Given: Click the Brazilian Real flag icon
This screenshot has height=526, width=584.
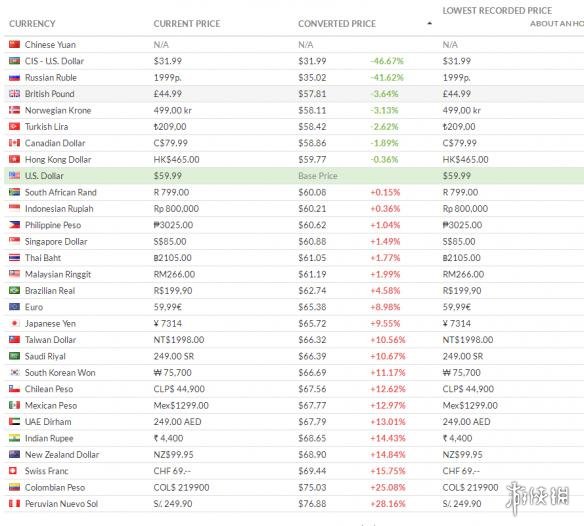Looking at the screenshot, I should (14, 290).
